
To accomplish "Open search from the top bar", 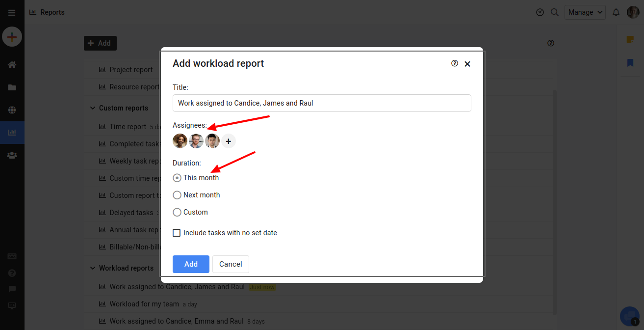I will [x=554, y=12].
